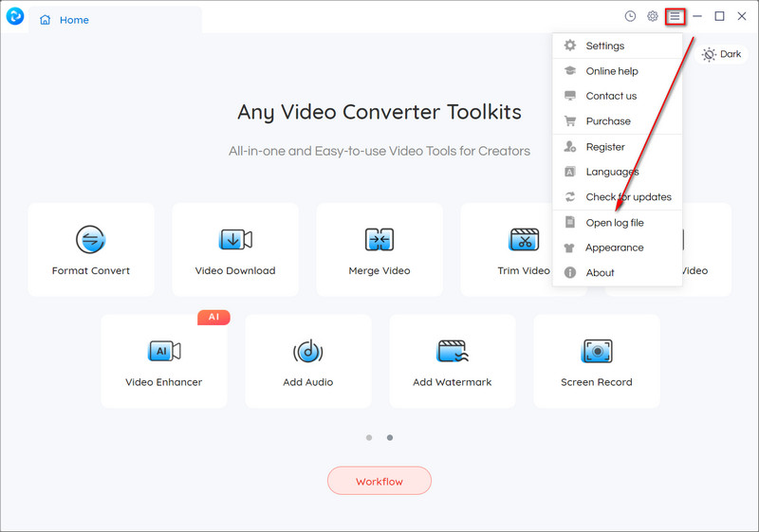Click the About info icon

[570, 273]
